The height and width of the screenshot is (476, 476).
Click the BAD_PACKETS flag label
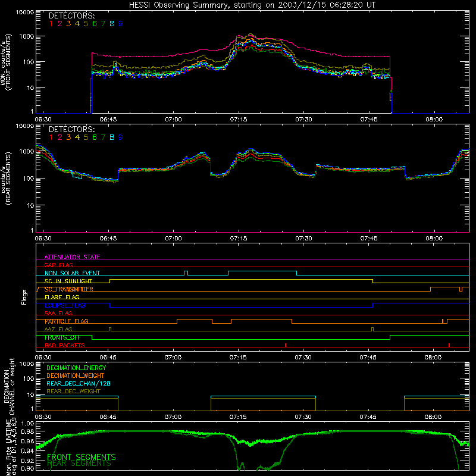(65, 345)
